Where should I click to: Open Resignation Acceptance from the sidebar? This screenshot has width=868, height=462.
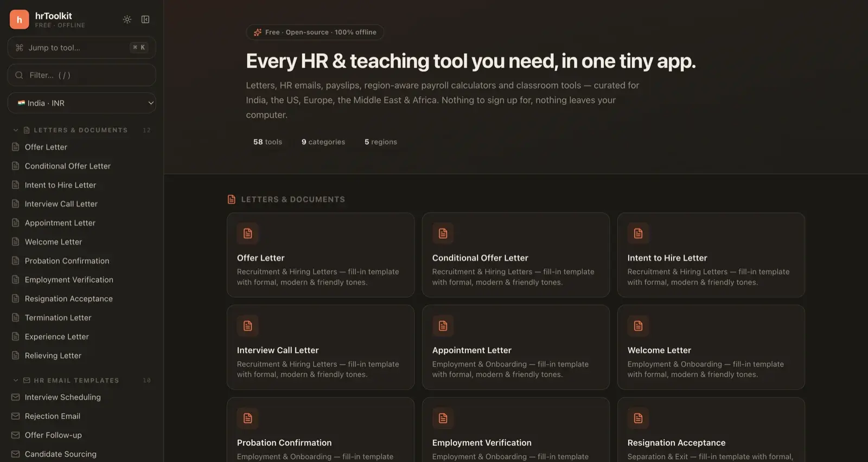(x=82, y=299)
